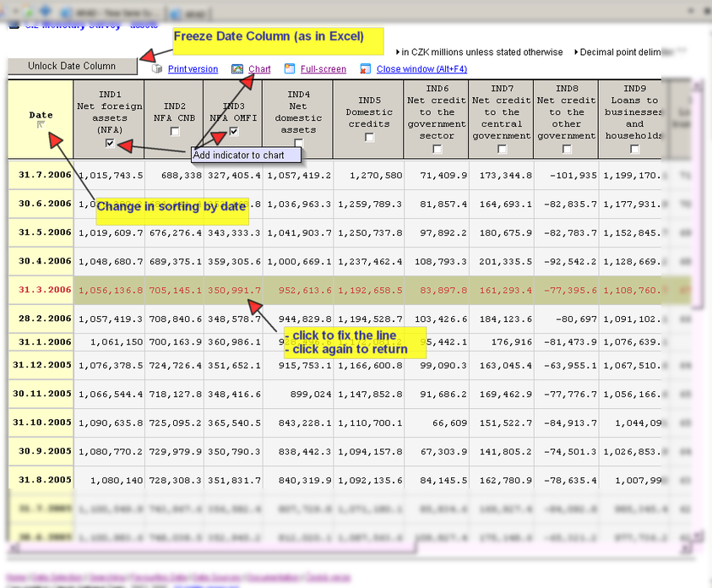Open the Full-screen link

323,69
